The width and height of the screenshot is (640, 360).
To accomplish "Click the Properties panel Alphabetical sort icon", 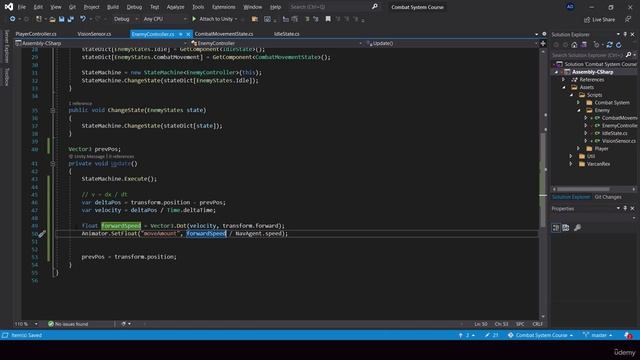I will (566, 228).
